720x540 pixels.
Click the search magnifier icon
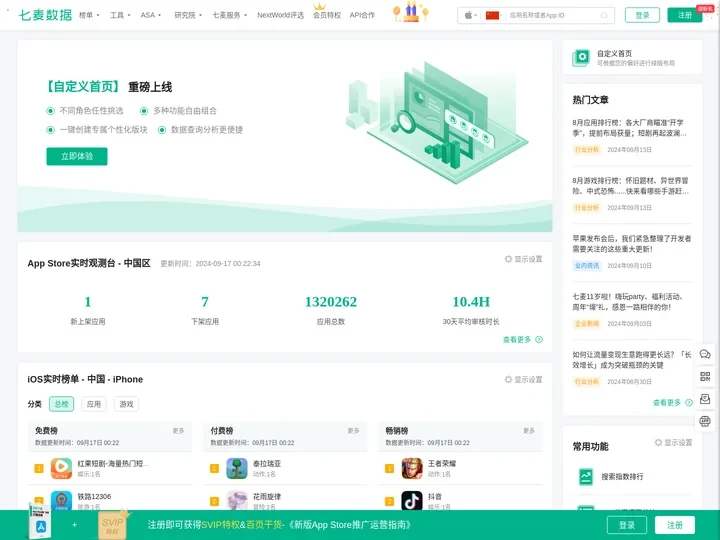604,15
